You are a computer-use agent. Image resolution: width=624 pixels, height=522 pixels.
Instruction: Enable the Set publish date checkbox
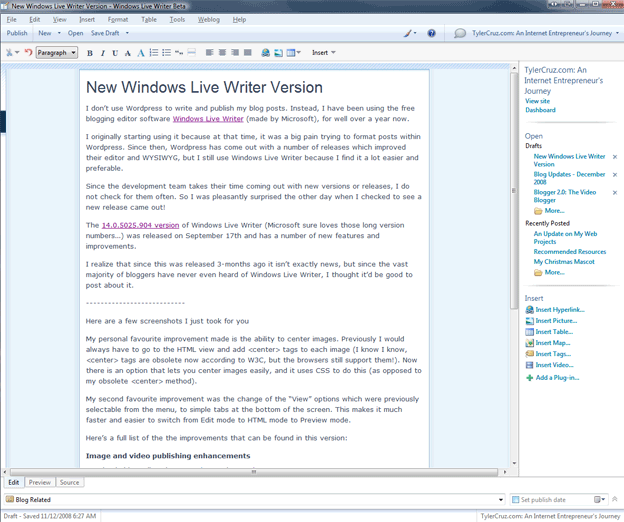click(515, 500)
